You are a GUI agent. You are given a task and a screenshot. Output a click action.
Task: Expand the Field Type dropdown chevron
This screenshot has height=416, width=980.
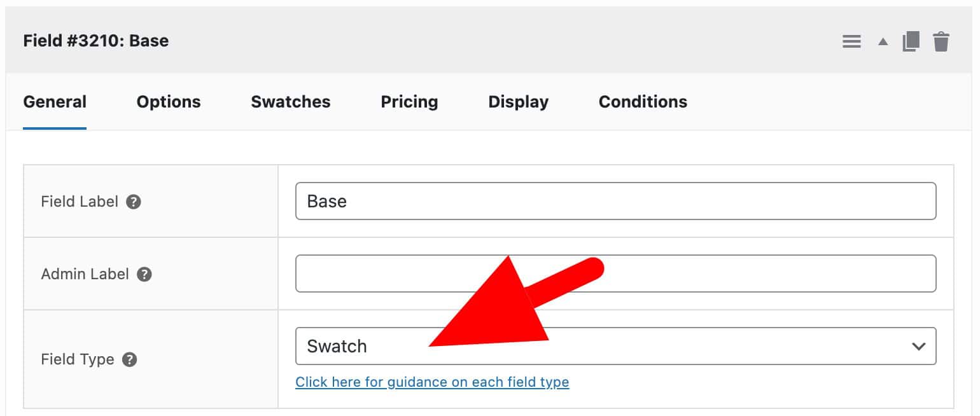tap(918, 346)
